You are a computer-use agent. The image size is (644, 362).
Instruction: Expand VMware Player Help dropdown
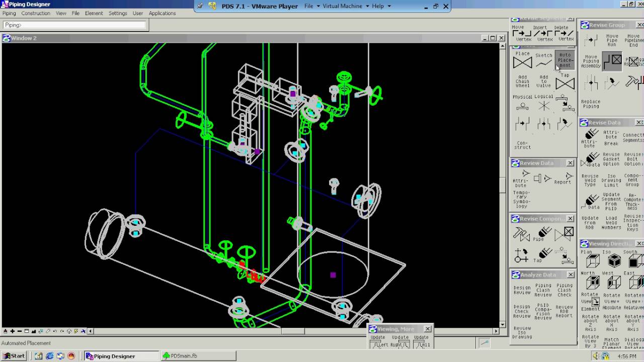click(381, 6)
